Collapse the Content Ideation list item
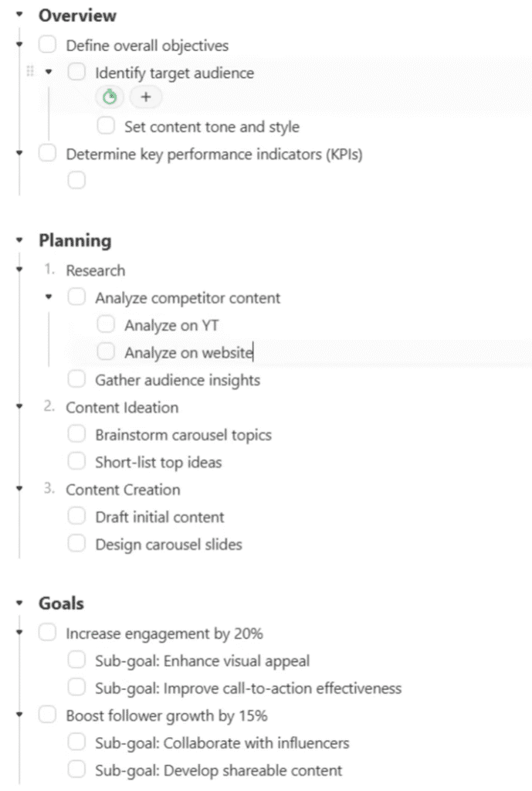The height and width of the screenshot is (791, 532). [19, 406]
